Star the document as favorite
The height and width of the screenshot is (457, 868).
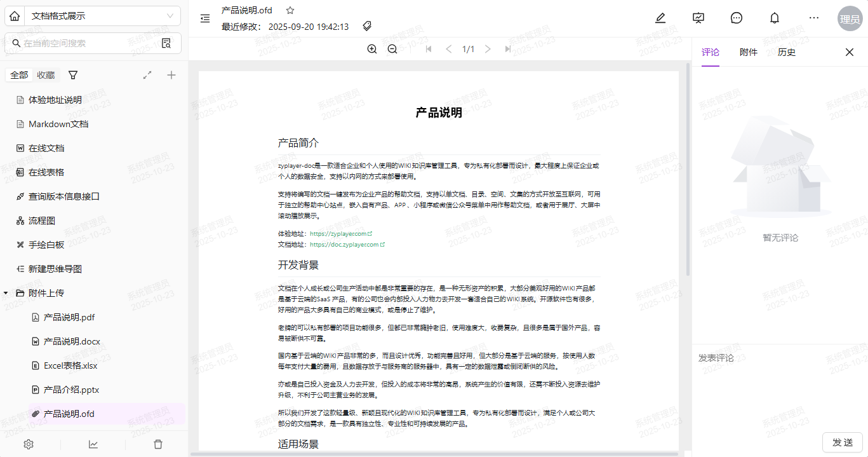pyautogui.click(x=290, y=10)
